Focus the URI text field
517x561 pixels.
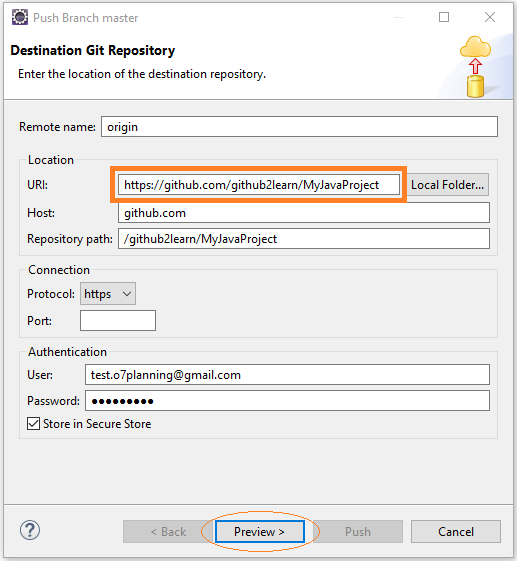point(259,185)
